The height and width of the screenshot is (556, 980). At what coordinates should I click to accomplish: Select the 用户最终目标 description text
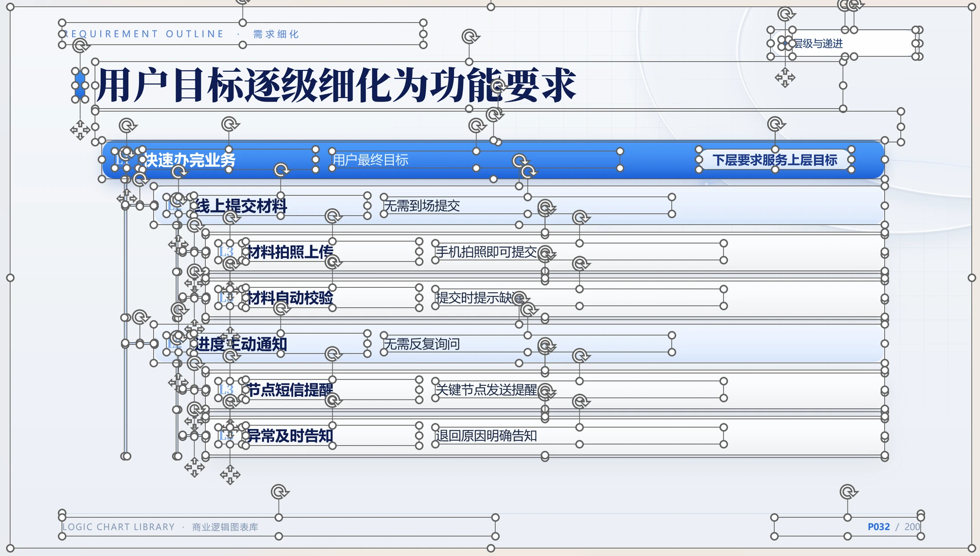[x=371, y=160]
